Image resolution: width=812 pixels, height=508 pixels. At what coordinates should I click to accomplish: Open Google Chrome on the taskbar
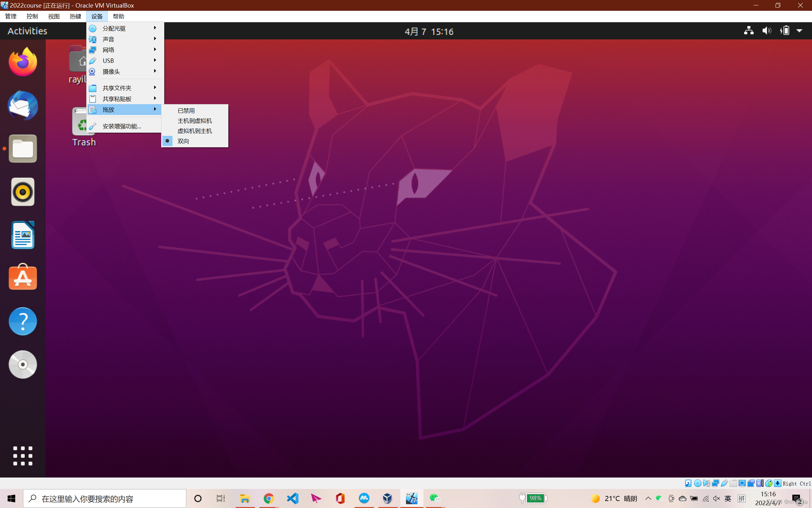pyautogui.click(x=268, y=498)
